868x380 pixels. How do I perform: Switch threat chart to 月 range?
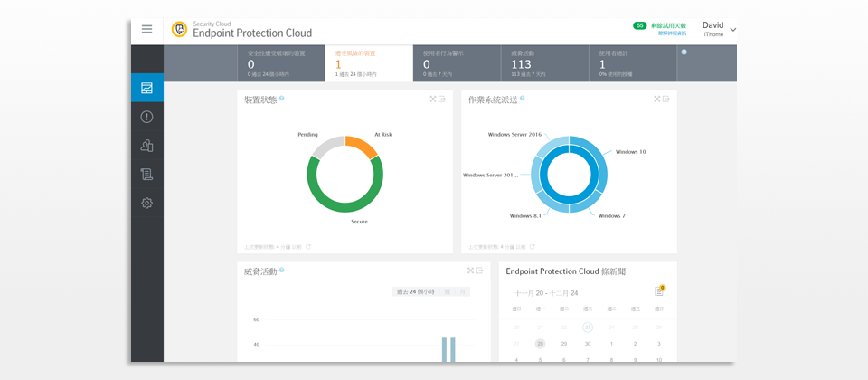[x=462, y=292]
